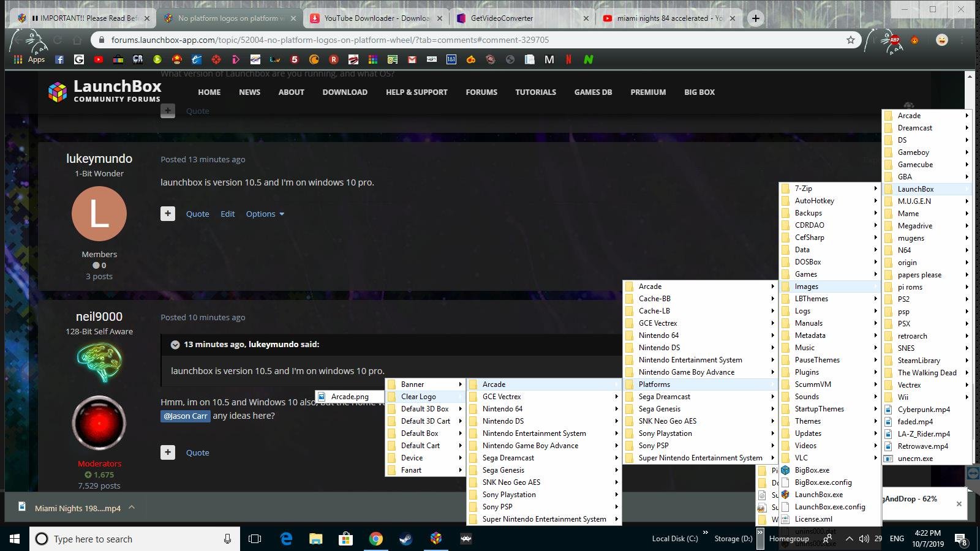Open the Banner image type submenu
The image size is (980, 551).
tap(425, 384)
